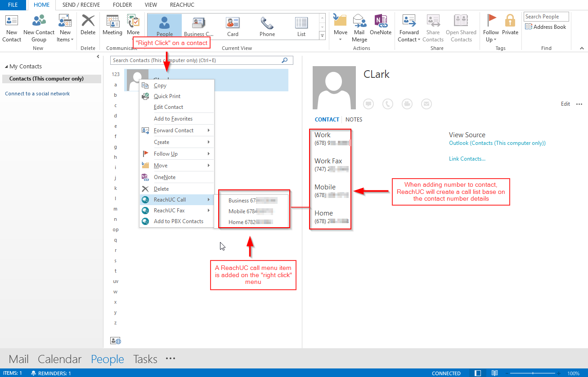Choose OneNote in the context menu
This screenshot has height=377, width=588.
click(x=176, y=177)
